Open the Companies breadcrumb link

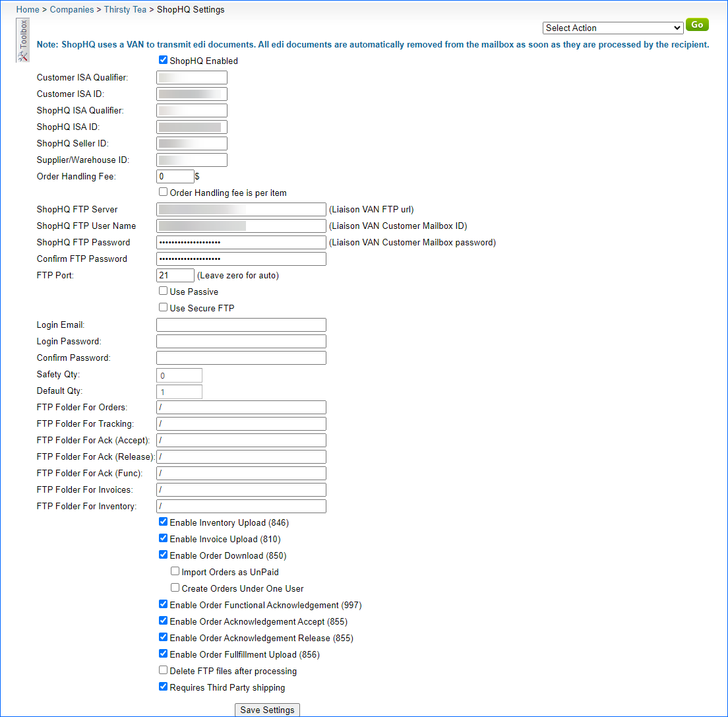click(72, 10)
